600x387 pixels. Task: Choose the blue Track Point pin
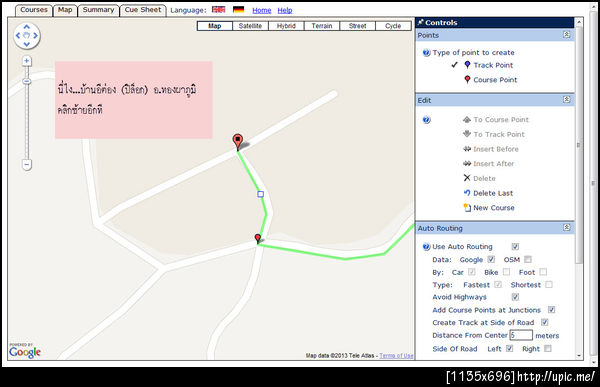pyautogui.click(x=467, y=65)
